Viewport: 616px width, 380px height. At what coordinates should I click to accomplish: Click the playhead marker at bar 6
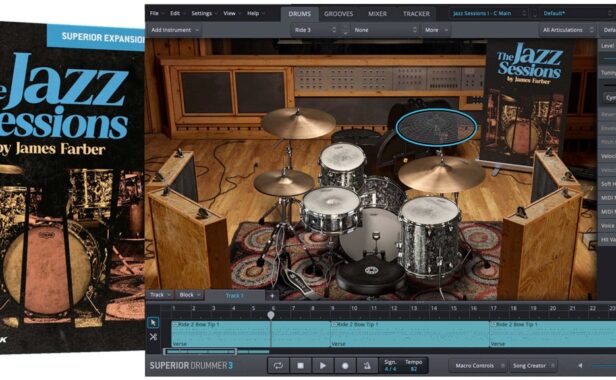pos(271,315)
